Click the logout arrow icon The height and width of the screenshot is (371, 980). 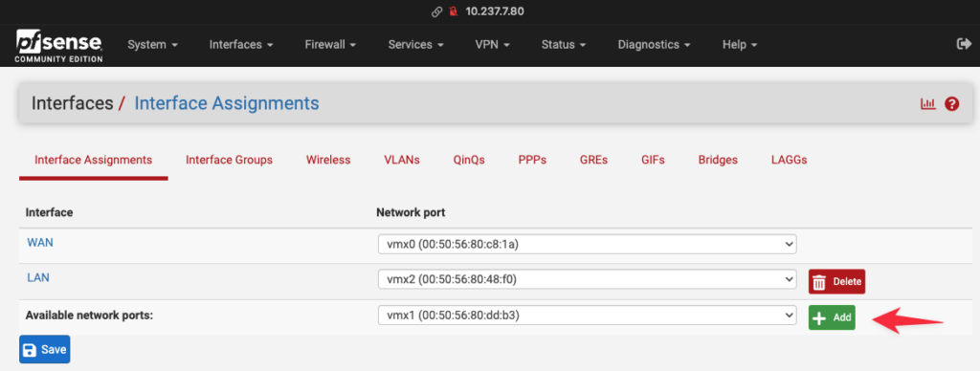964,44
